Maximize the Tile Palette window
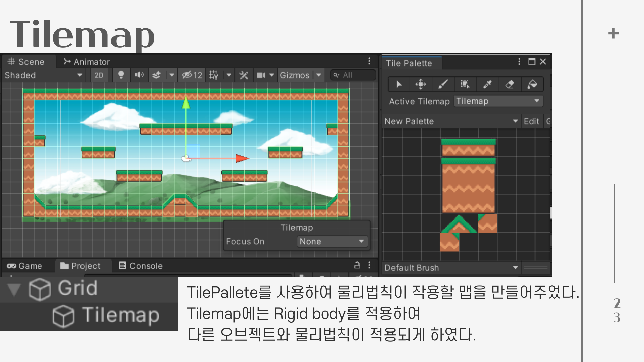644x362 pixels. [x=532, y=61]
